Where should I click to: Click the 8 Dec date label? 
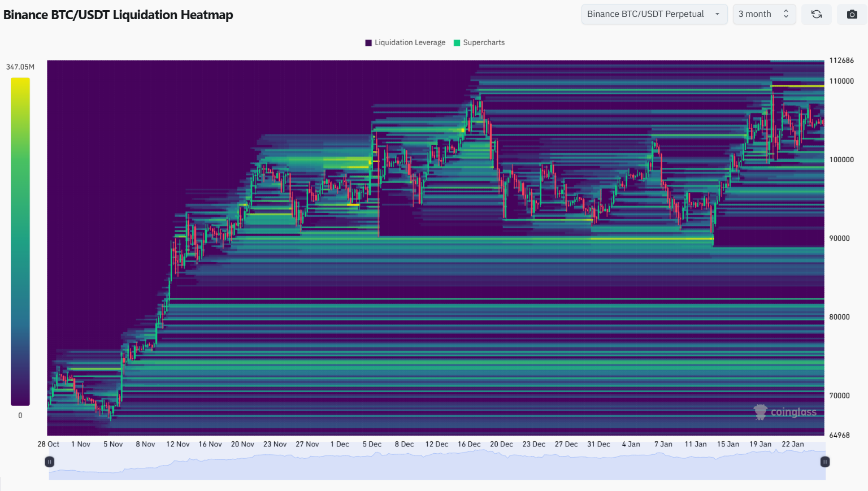pos(405,444)
